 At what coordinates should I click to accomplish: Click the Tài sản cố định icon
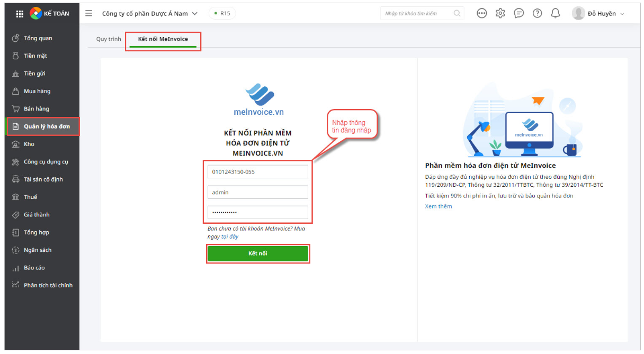point(15,179)
